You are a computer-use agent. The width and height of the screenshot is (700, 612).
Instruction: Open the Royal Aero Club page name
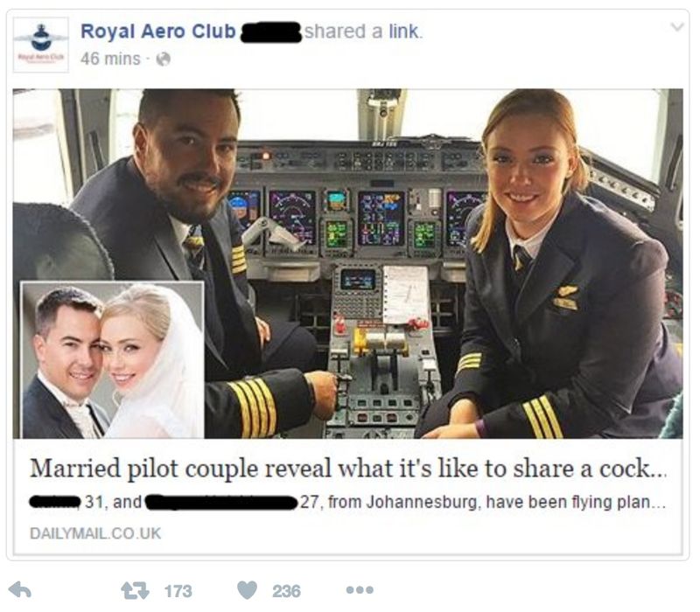pos(158,31)
